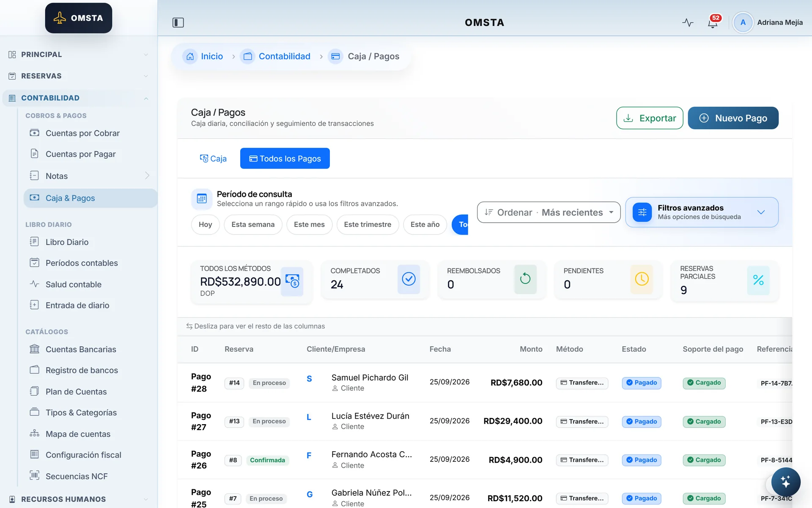The image size is (812, 508).
Task: Click the Cuentas Bancarias bank icon
Action: (x=34, y=349)
